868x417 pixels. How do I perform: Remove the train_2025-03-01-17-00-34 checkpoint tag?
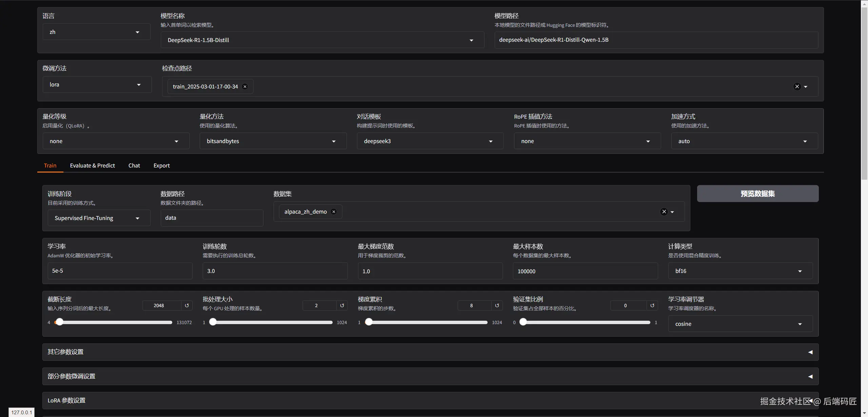[x=245, y=87]
